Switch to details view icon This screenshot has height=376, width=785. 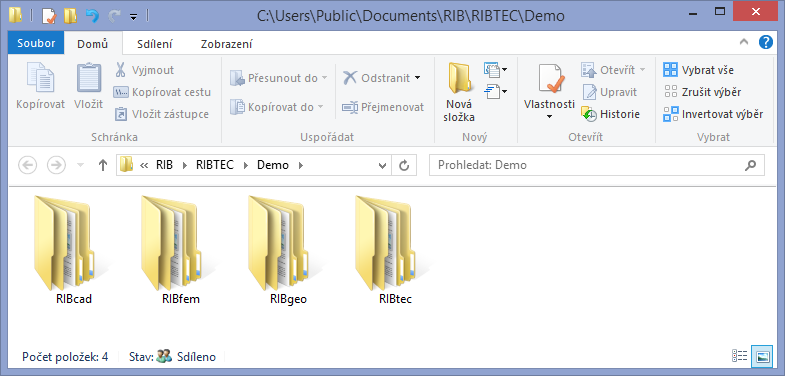coord(739,356)
